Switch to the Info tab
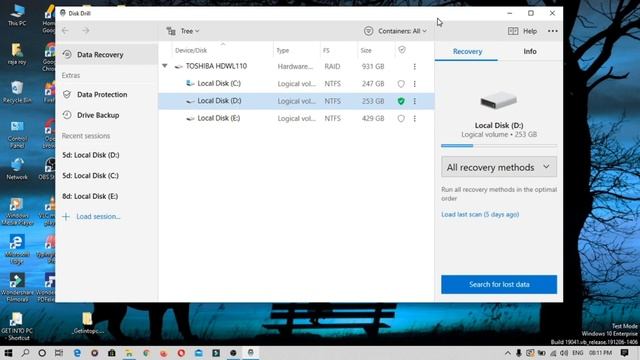The height and width of the screenshot is (360, 640). click(x=530, y=51)
